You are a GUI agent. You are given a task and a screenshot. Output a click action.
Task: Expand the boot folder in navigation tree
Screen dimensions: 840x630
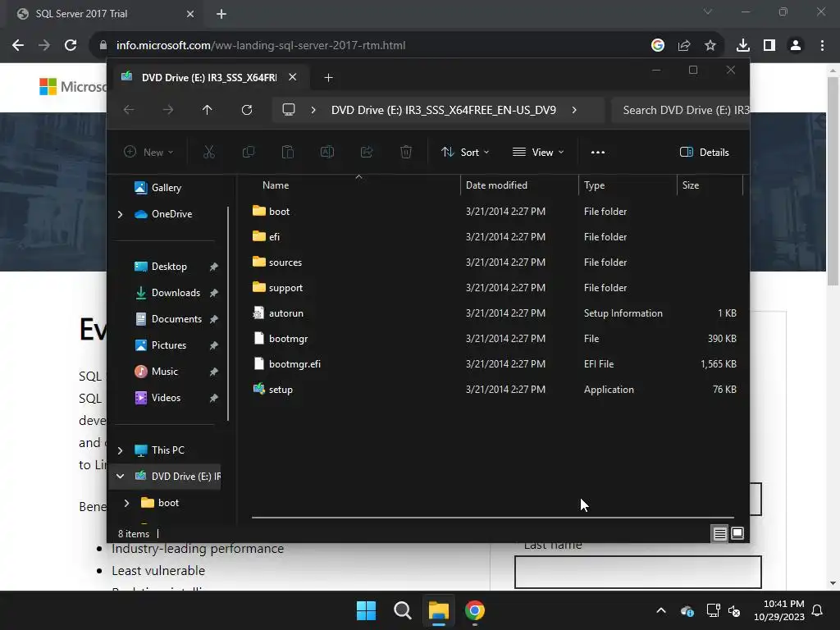(x=127, y=503)
